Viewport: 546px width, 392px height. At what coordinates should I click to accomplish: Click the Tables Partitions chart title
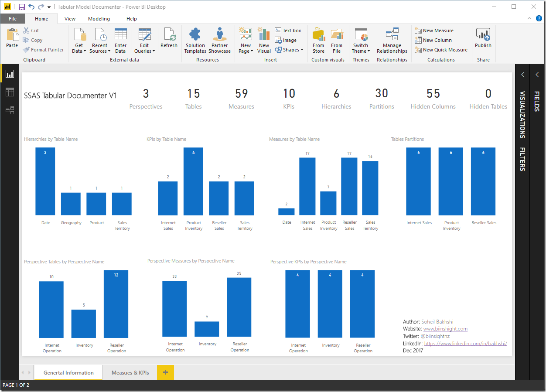[407, 139]
